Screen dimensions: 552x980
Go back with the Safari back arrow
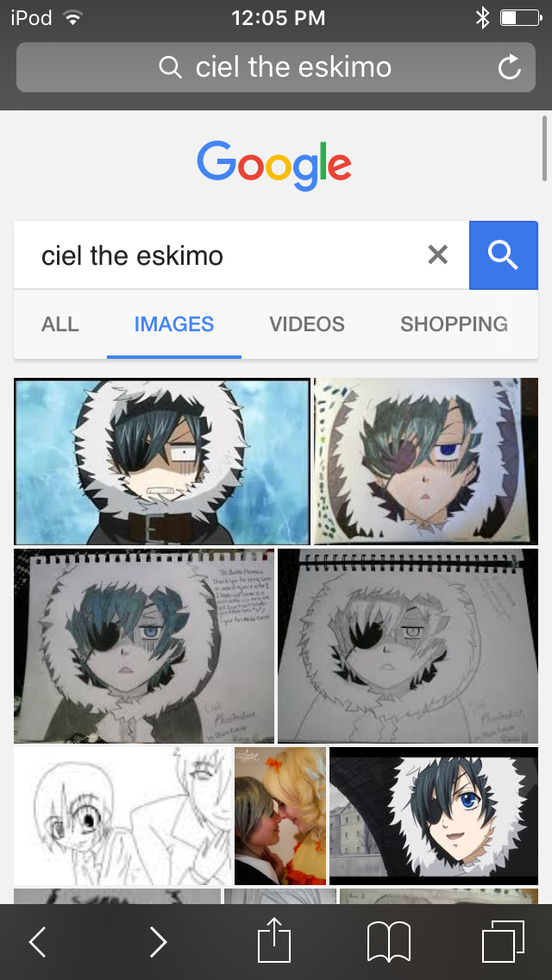(x=38, y=941)
